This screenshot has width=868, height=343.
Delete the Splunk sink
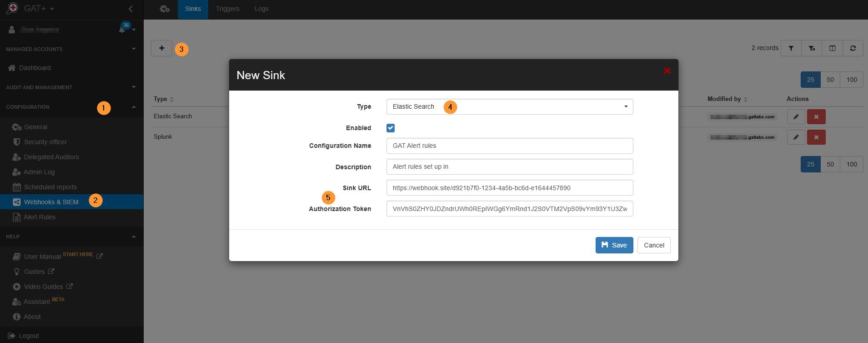pos(816,137)
